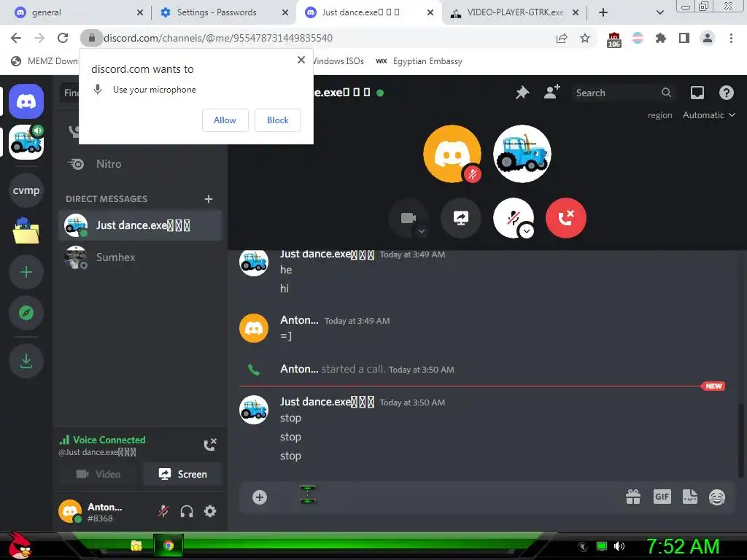747x560 pixels.
Task: Open the folder-icon server in sidebar
Action: coord(26,231)
